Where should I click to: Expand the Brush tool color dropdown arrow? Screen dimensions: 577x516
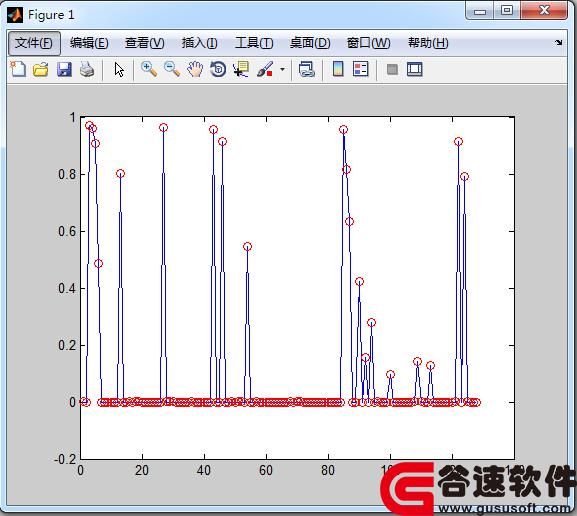click(282, 69)
